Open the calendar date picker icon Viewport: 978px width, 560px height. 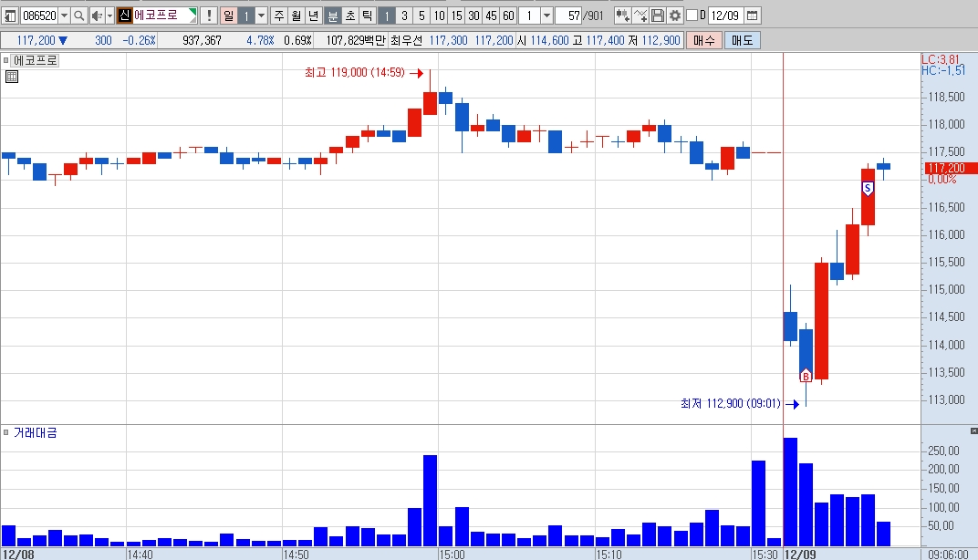[x=753, y=16]
